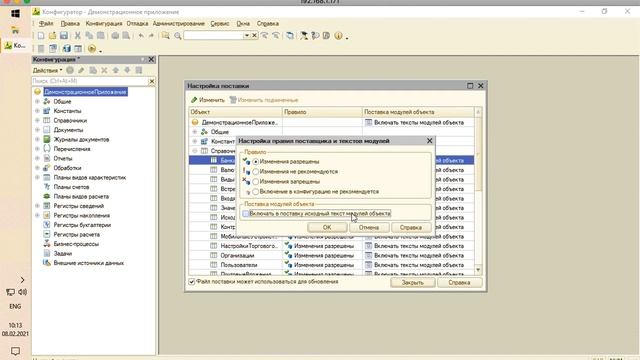
Task: Click the Регистры бухгалтерии tree icon
Action: [47, 224]
